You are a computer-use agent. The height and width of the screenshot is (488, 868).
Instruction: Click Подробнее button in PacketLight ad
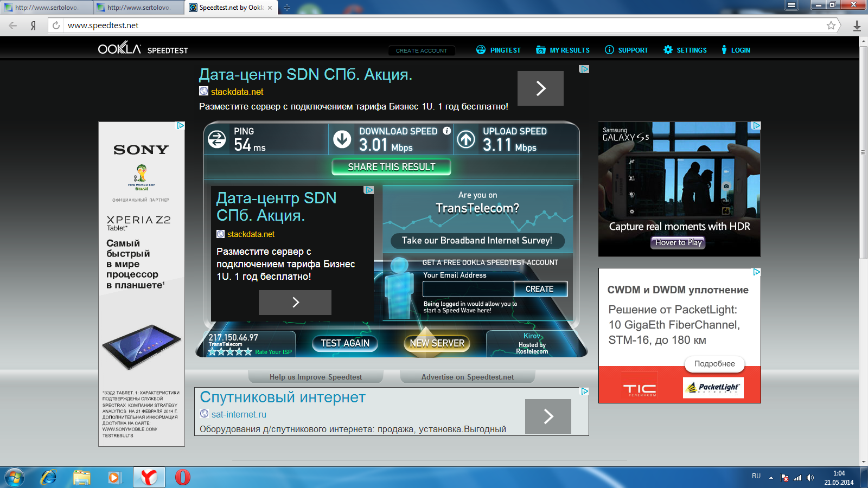click(714, 364)
